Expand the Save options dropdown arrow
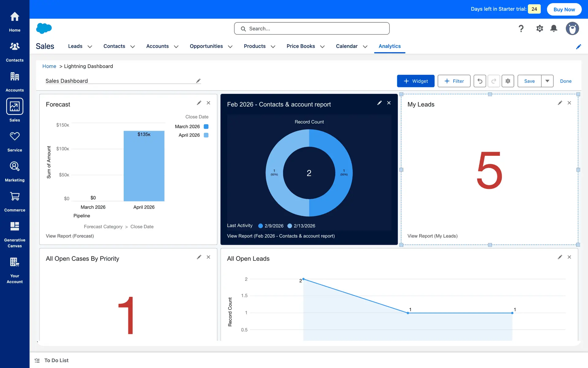 [x=547, y=81]
